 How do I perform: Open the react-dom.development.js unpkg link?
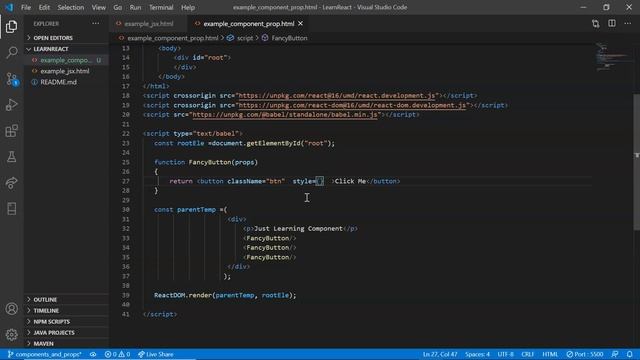click(x=352, y=105)
